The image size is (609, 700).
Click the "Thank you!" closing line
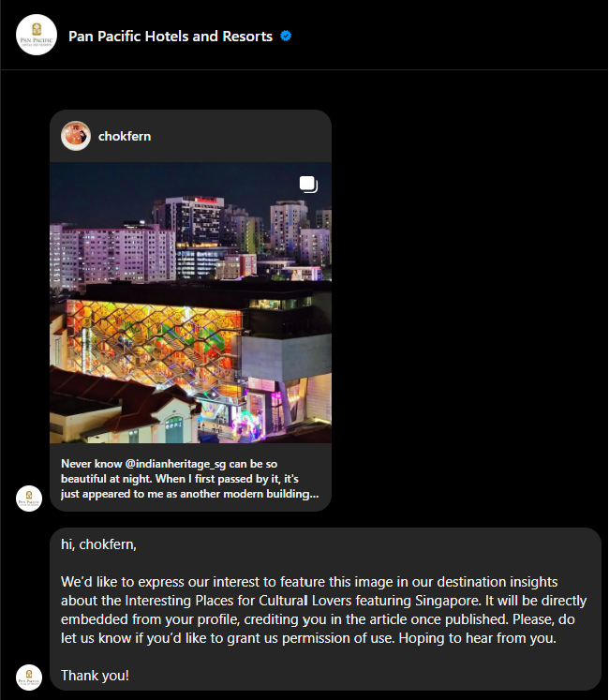pos(96,676)
